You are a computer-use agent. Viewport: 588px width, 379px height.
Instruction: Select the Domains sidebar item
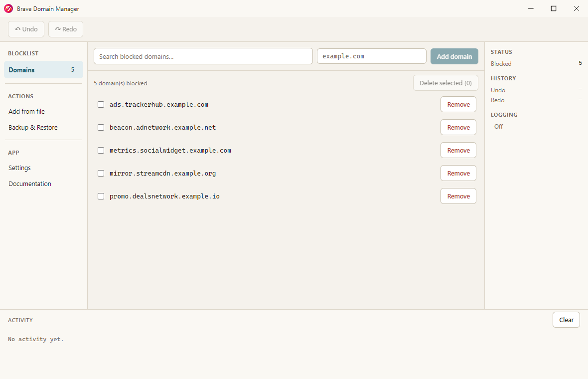[43, 70]
